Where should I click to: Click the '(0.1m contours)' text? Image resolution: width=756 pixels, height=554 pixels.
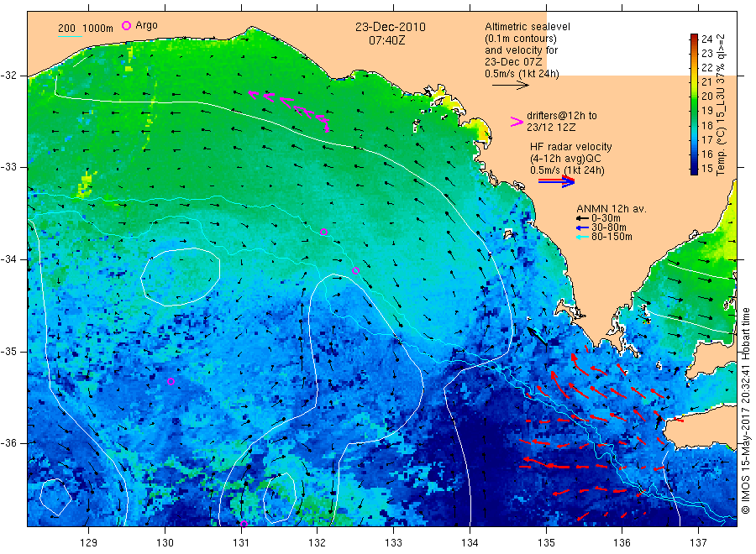pos(521,39)
